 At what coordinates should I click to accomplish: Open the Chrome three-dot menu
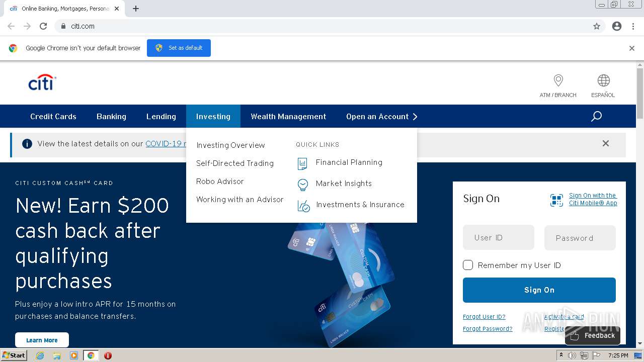[633, 26]
